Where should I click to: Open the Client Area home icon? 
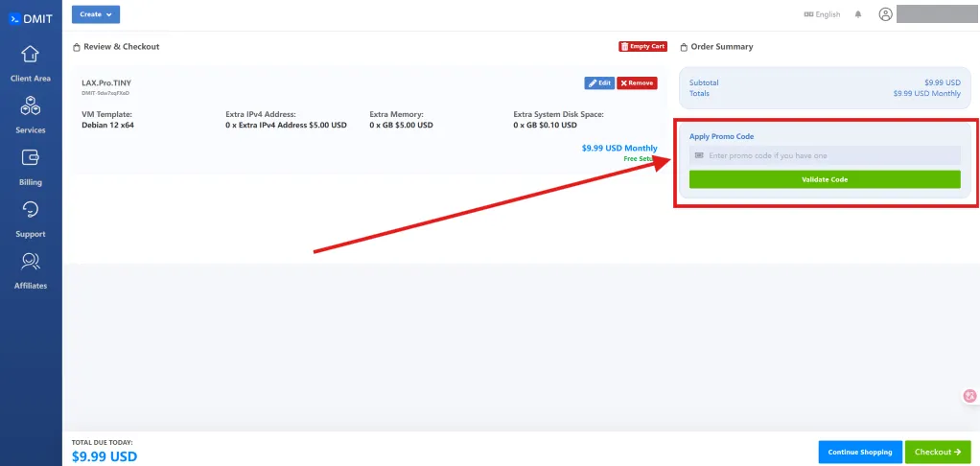[x=31, y=54]
